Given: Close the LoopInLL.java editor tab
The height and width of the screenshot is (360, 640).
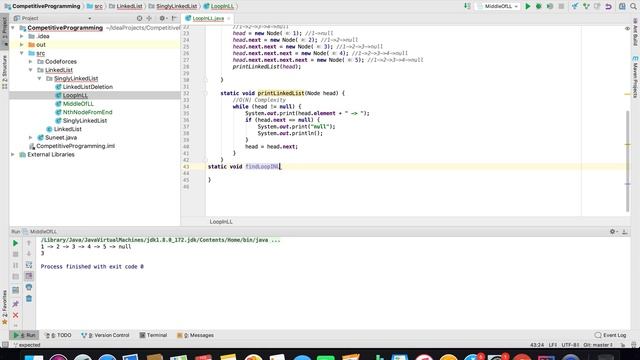Looking at the screenshot, I should [x=229, y=18].
